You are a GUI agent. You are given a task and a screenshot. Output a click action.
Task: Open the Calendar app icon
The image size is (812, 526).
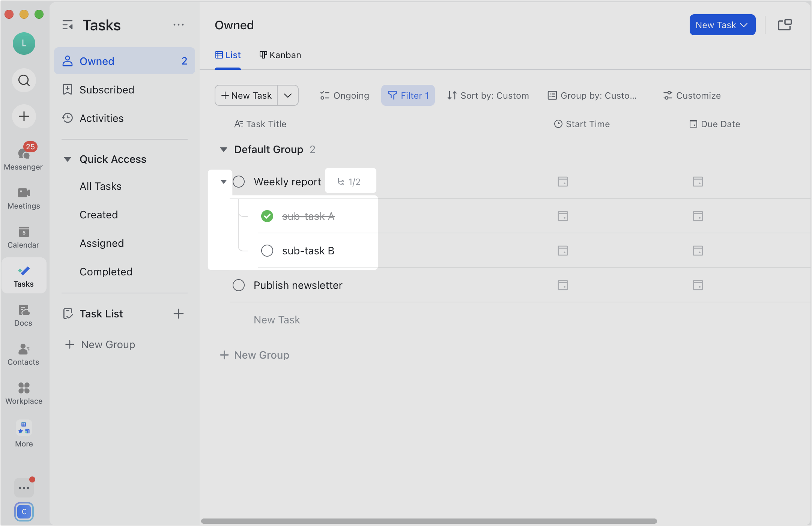click(24, 236)
